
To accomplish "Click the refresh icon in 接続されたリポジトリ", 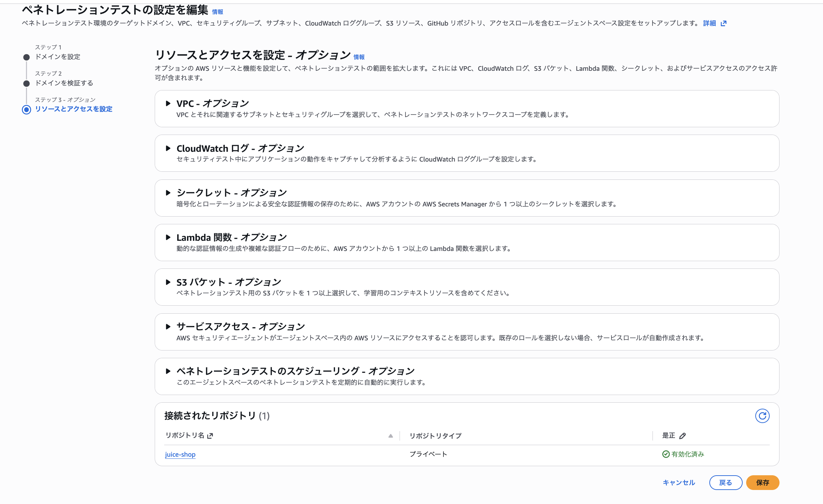I will [762, 416].
